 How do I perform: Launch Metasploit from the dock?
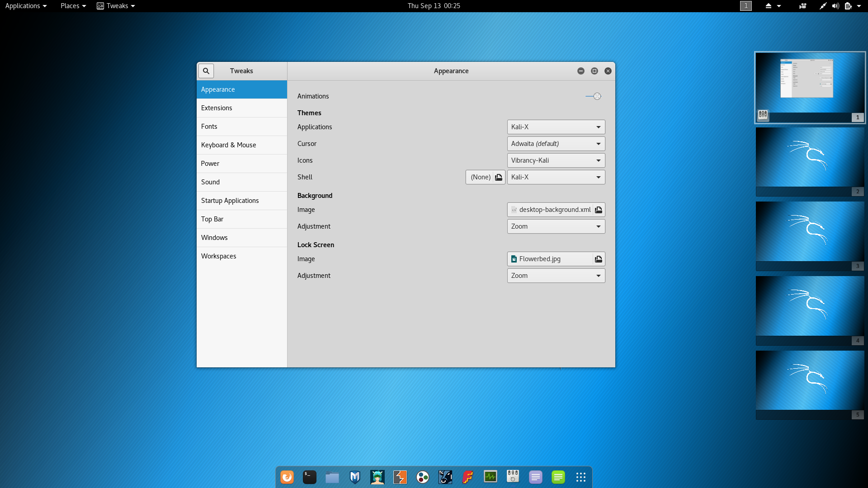[x=355, y=477]
